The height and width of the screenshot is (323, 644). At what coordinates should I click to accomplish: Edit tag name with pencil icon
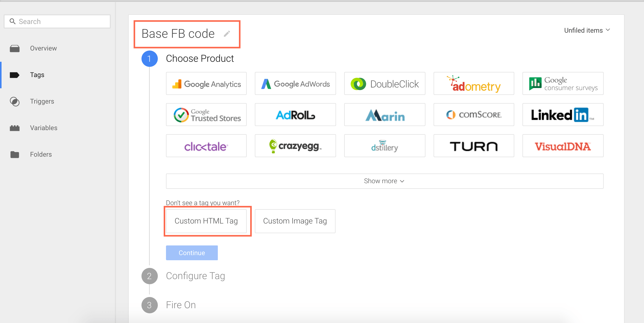(227, 34)
